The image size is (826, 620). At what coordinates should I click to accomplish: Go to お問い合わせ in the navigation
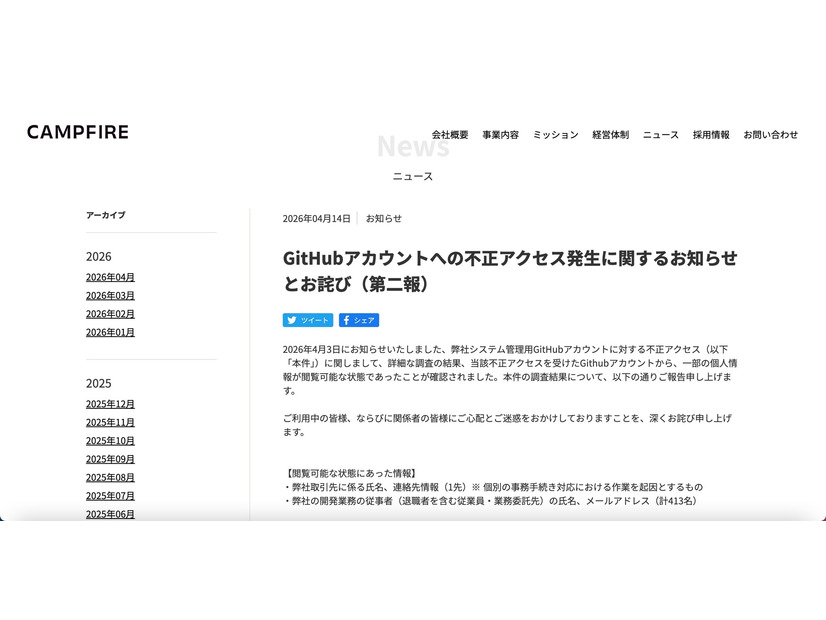tap(770, 135)
